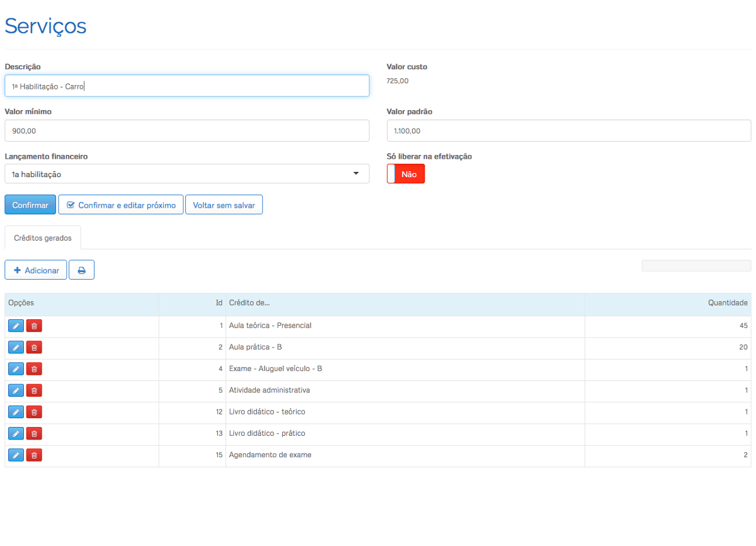Screen dimensions: 756x546
Task: Delete the Livro didático - prático credit
Action: coord(34,433)
